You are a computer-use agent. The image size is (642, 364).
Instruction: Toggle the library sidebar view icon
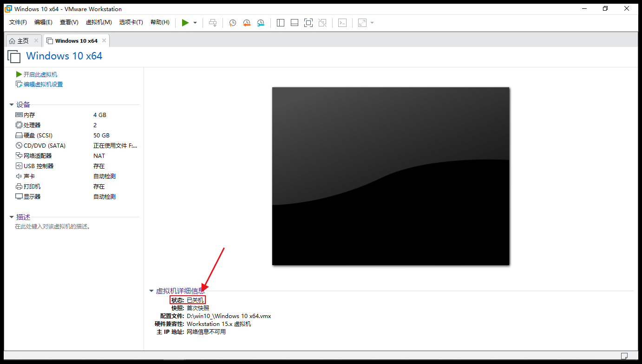pyautogui.click(x=281, y=23)
